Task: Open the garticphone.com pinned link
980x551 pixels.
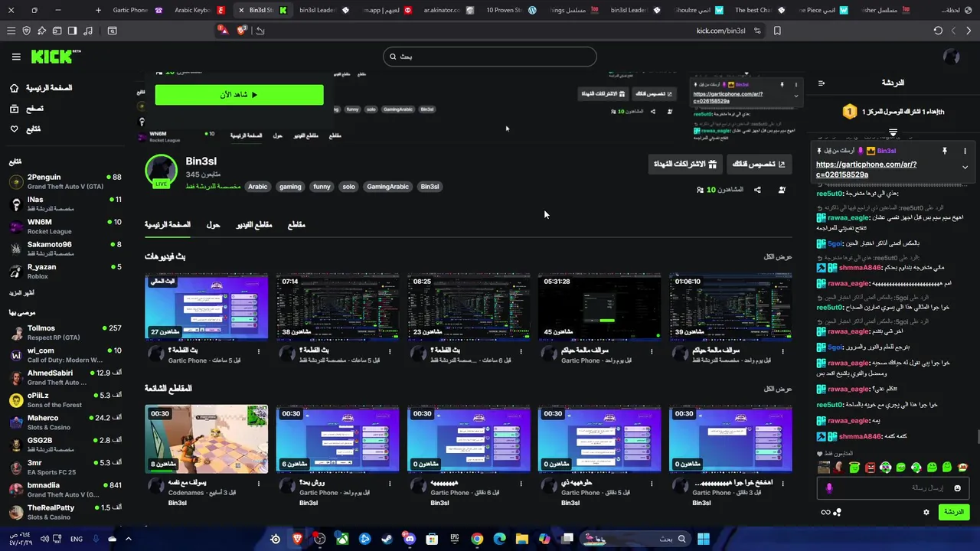Action: tap(866, 169)
